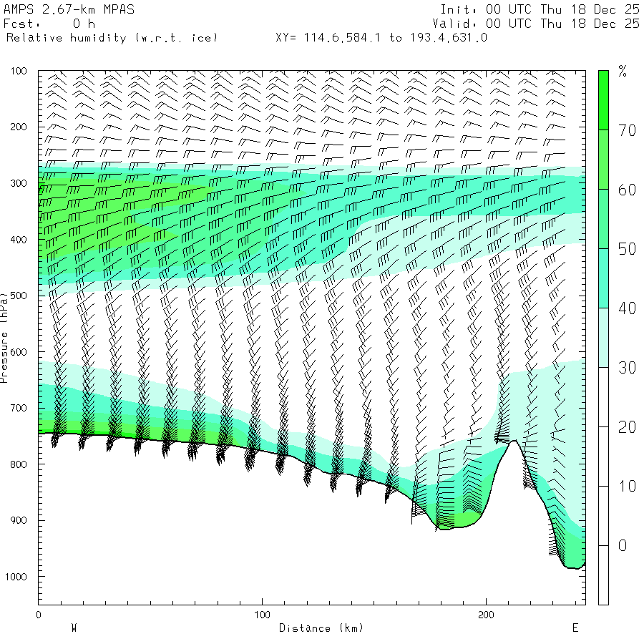Viewport: 644px width, 644px height.
Task: Click the '400' pressure axis tick label
Action: [x=19, y=240]
